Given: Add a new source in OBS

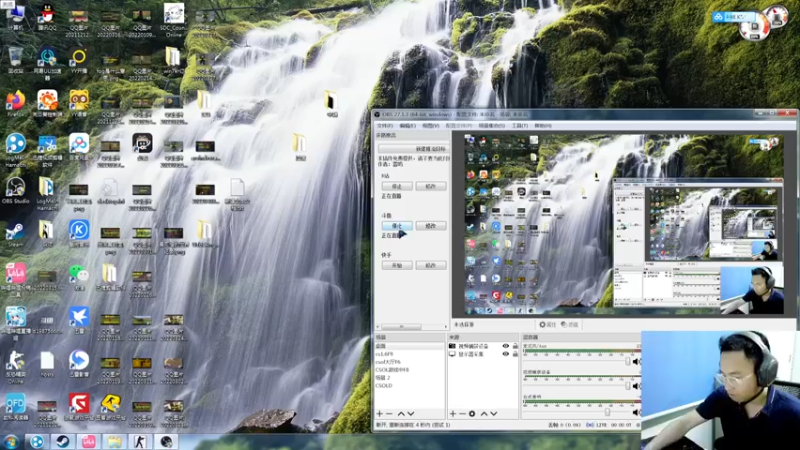Looking at the screenshot, I should coord(453,414).
